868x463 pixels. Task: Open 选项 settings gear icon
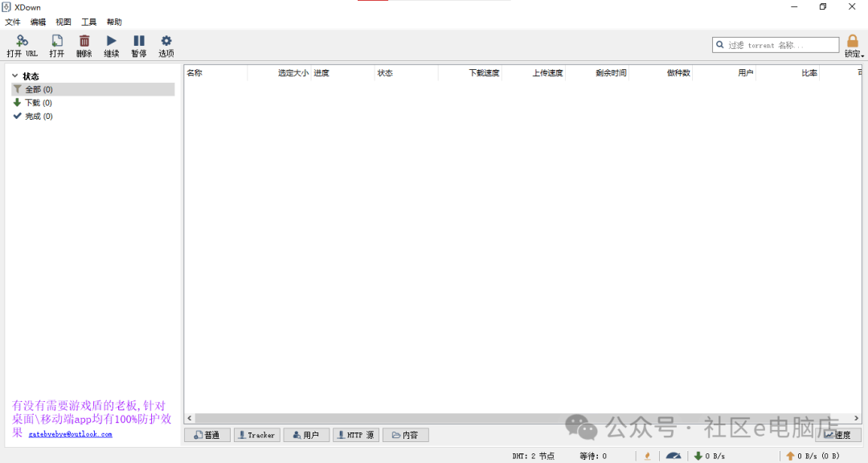(x=166, y=41)
